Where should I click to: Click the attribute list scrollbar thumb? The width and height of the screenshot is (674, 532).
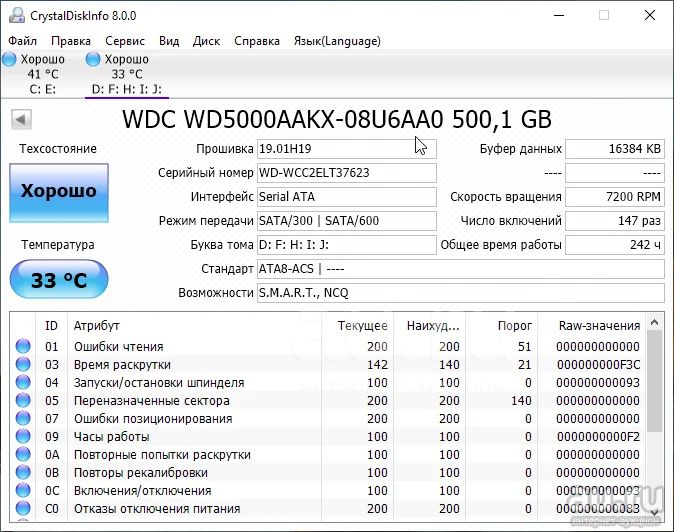click(x=655, y=381)
